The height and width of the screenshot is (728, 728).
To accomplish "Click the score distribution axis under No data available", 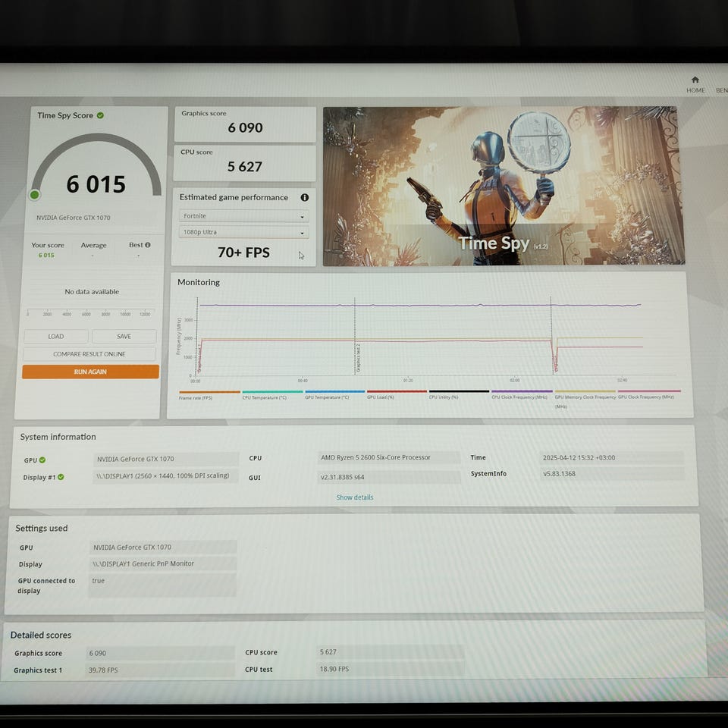I will tap(91, 312).
